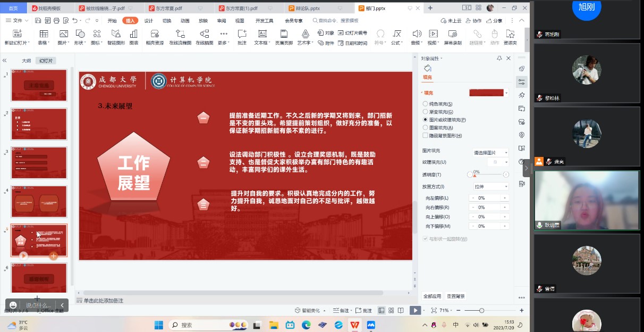
Task: Pin the 对象属性 panel with the pushpin icon
Action: pos(499,58)
